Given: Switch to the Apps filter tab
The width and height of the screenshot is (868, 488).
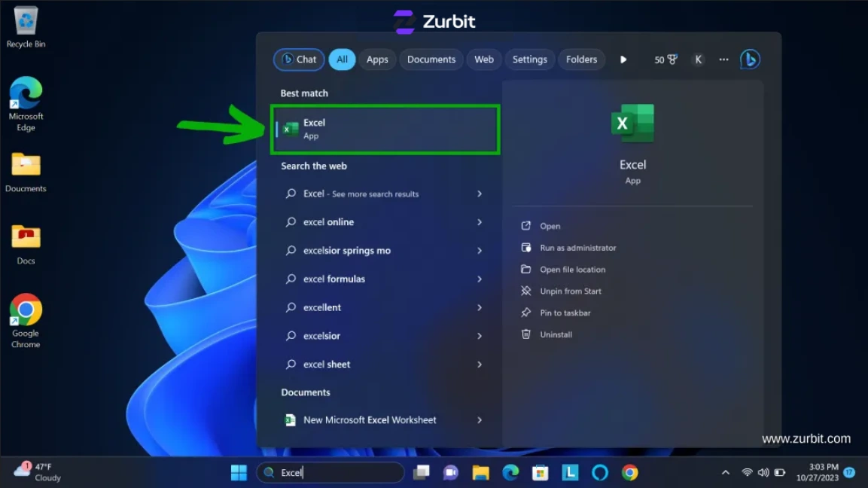Looking at the screenshot, I should (377, 59).
